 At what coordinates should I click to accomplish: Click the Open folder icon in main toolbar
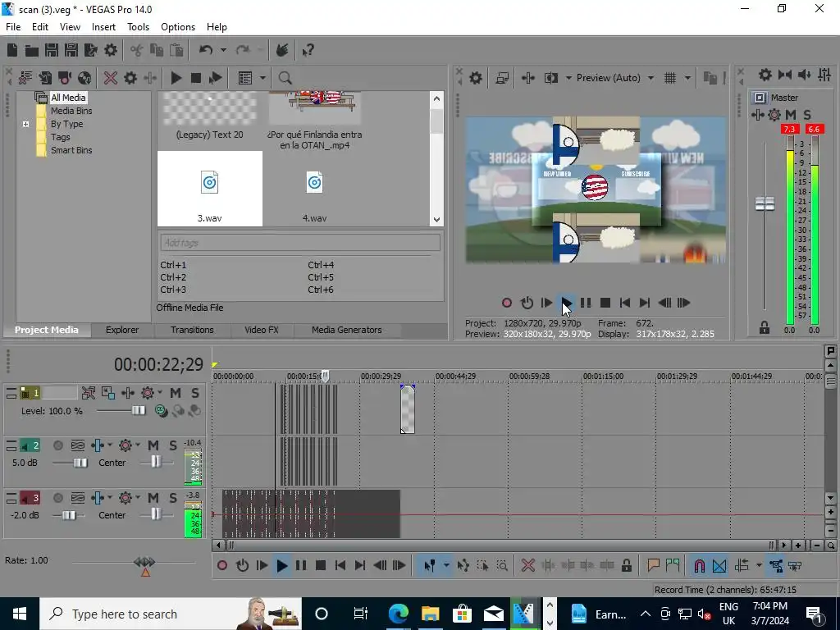32,50
